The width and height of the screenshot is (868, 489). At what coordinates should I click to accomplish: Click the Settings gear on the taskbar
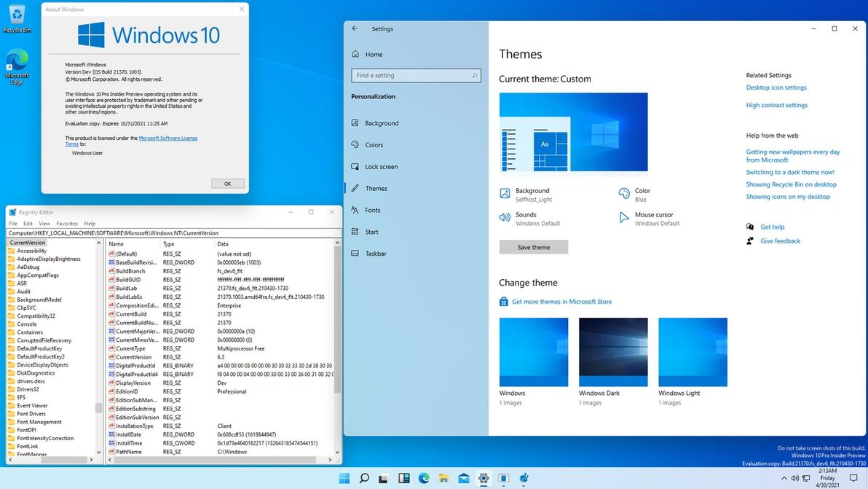click(484, 479)
